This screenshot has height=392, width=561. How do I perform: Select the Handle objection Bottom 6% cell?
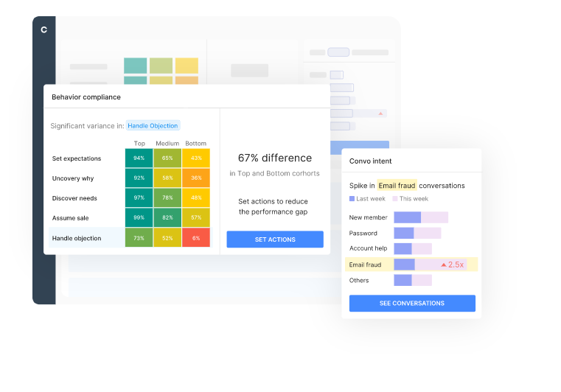pyautogui.click(x=196, y=238)
